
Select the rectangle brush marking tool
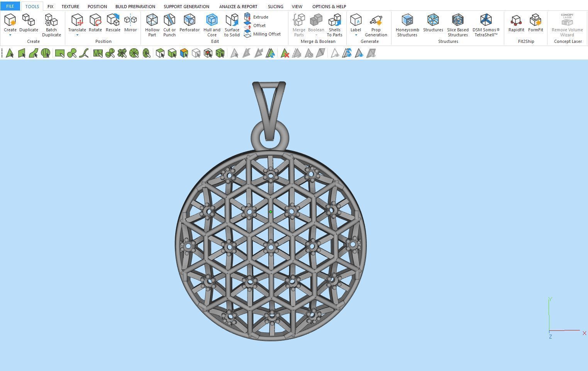tap(59, 53)
